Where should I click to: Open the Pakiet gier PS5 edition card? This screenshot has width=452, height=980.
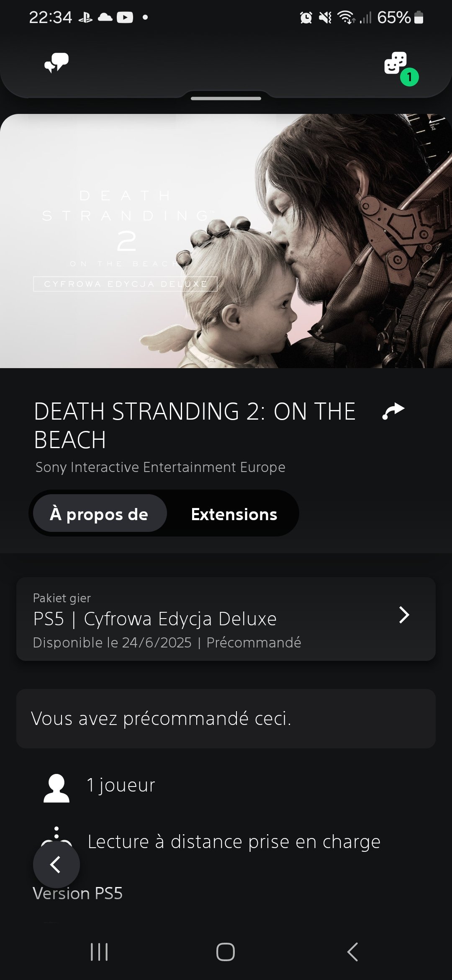[x=226, y=619]
